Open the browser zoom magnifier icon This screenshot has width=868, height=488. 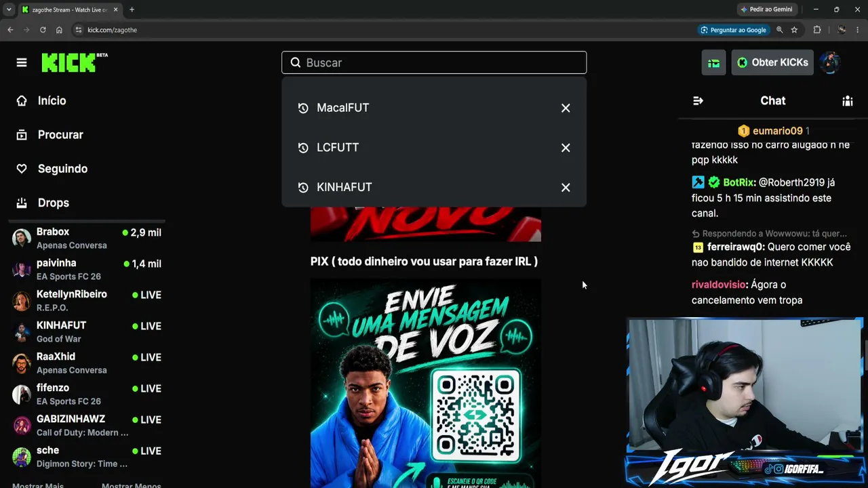tap(780, 30)
